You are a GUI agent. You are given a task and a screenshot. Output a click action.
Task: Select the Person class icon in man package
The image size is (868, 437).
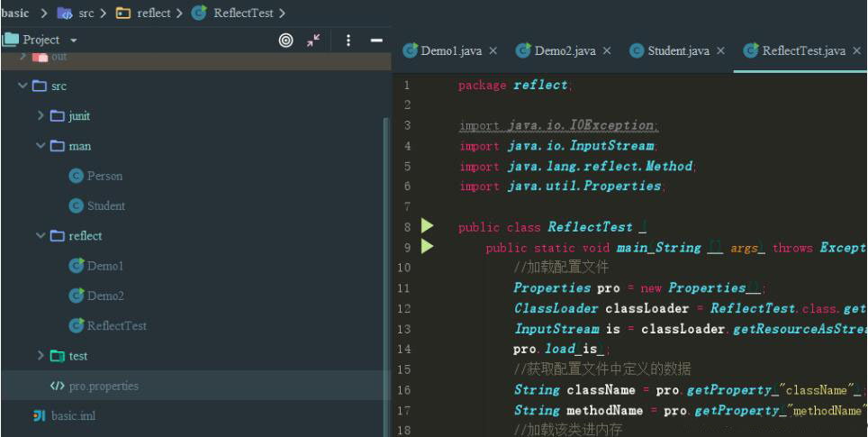coord(77,176)
